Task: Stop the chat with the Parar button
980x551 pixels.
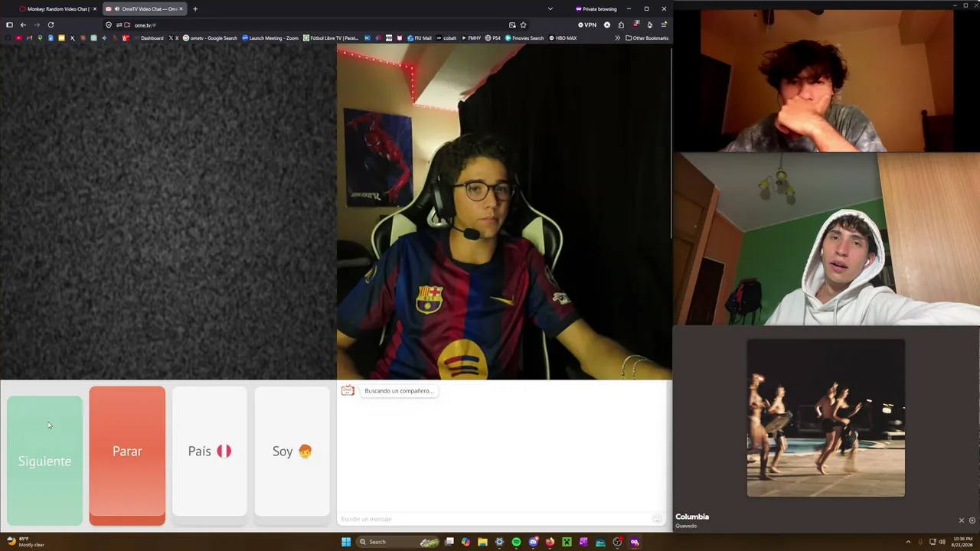Action: click(x=127, y=455)
